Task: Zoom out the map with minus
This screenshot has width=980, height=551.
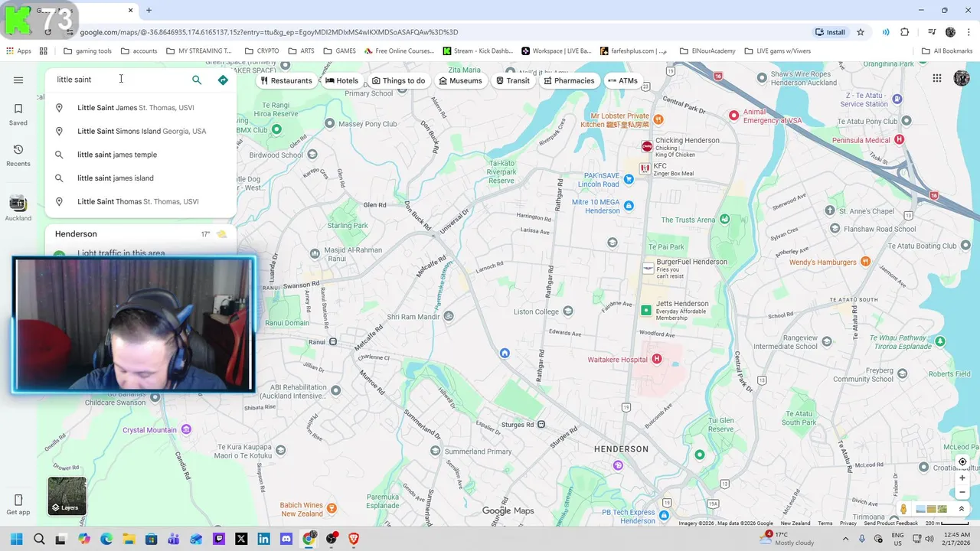Action: (962, 492)
